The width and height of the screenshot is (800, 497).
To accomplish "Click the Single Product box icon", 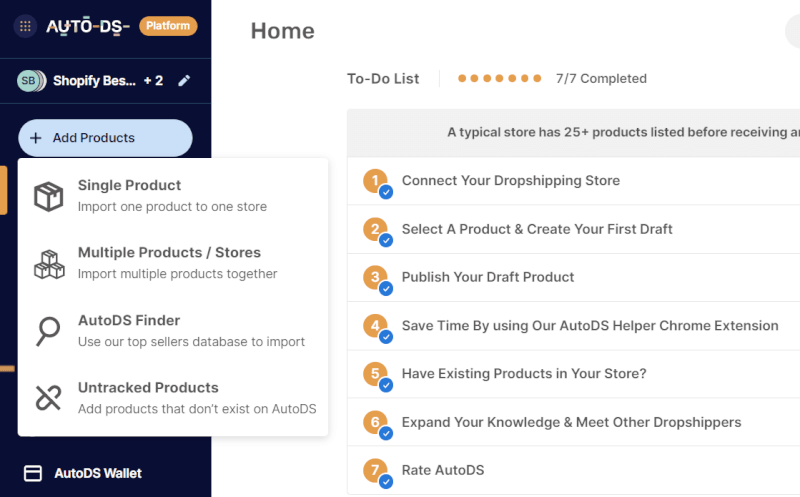I will [49, 197].
